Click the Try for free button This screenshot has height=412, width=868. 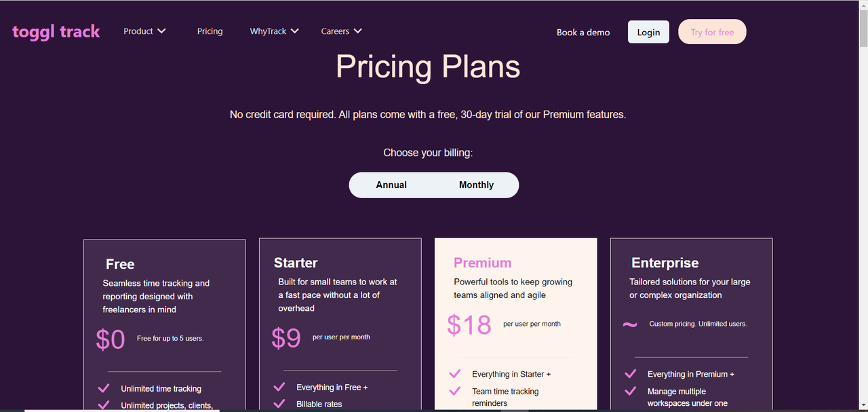[712, 32]
